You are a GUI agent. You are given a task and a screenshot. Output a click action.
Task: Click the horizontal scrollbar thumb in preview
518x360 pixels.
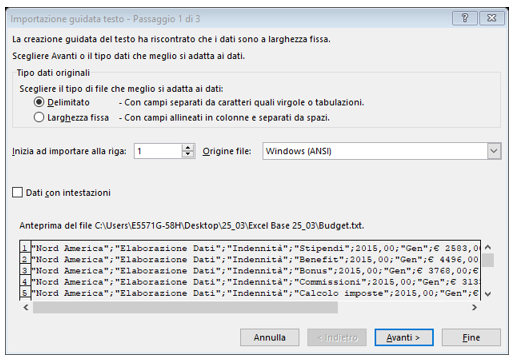(185, 307)
